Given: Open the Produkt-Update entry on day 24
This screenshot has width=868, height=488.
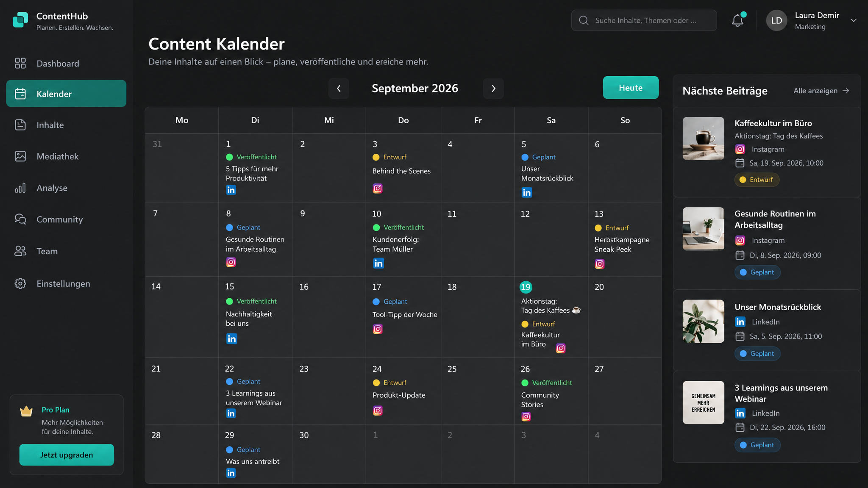Looking at the screenshot, I should click(x=399, y=395).
